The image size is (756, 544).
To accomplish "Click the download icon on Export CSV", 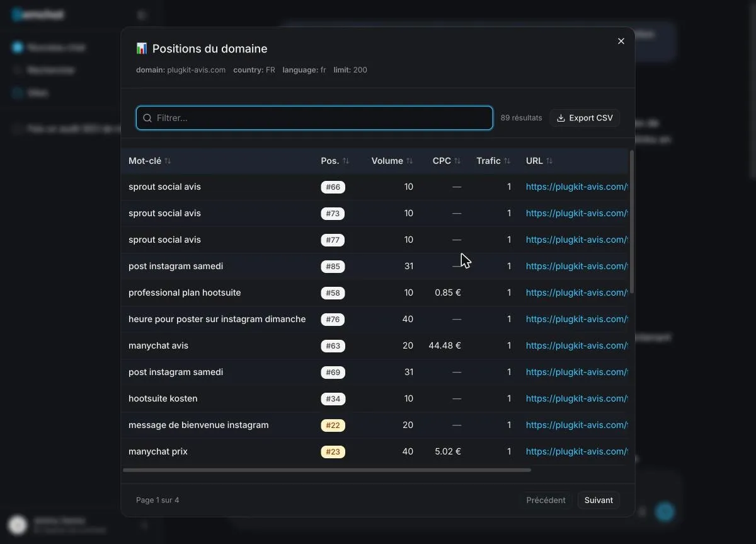I will click(561, 118).
